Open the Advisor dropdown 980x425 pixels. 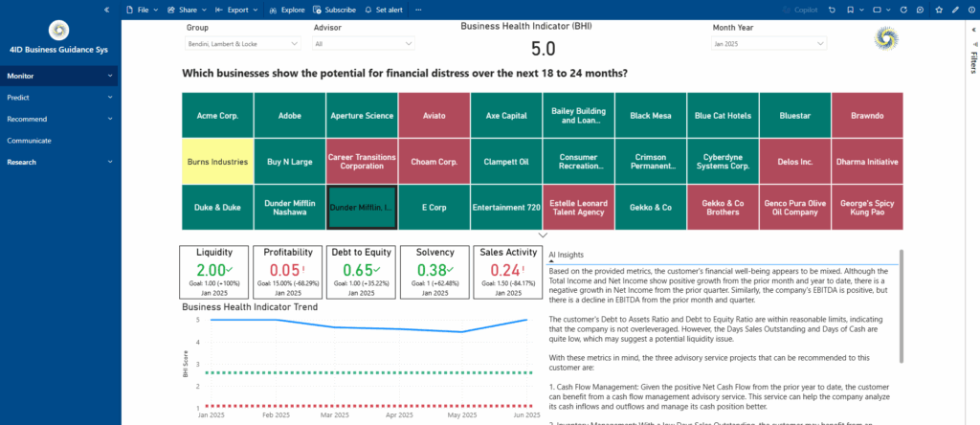364,44
